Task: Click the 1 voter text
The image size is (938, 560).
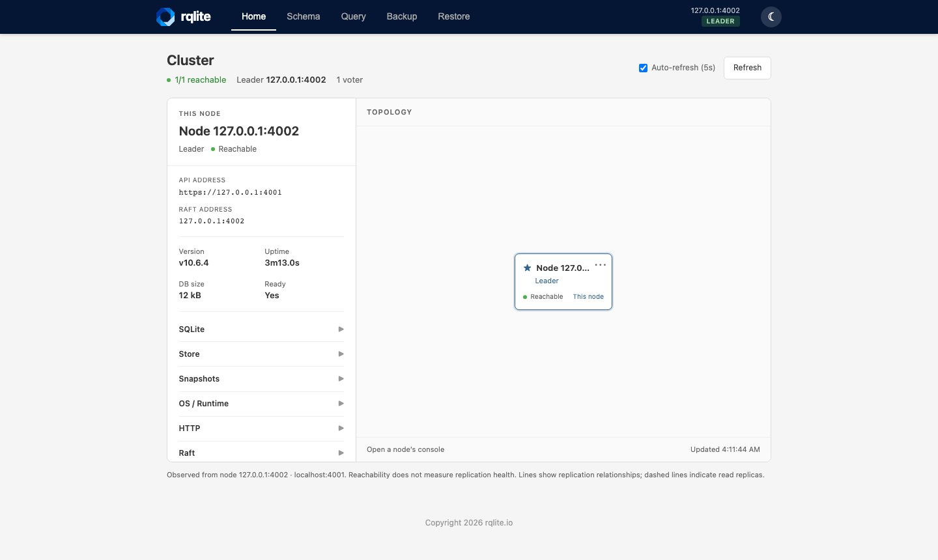Action: pyautogui.click(x=350, y=80)
